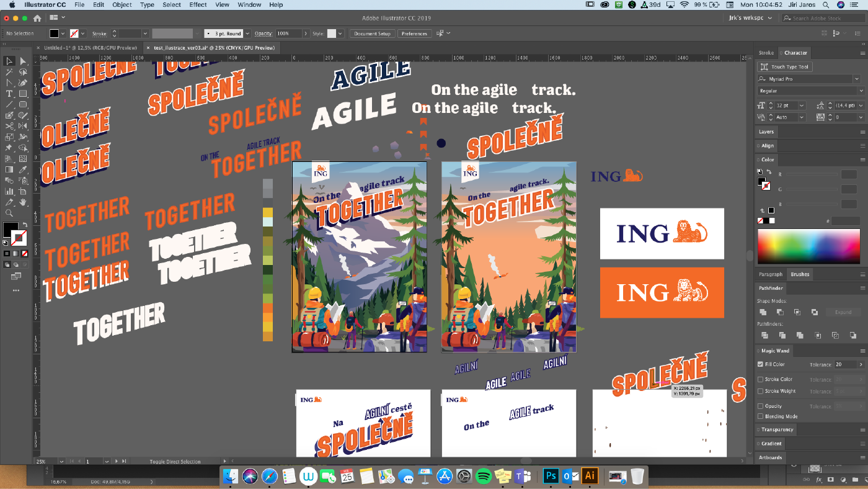The image size is (868, 489).
Task: Open the Opacity 100% dropdown in control bar
Action: pyautogui.click(x=305, y=34)
